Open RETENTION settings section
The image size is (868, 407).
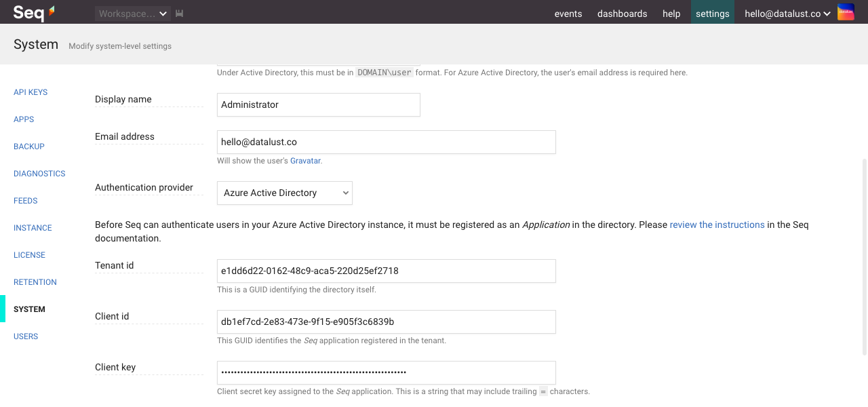[35, 282]
